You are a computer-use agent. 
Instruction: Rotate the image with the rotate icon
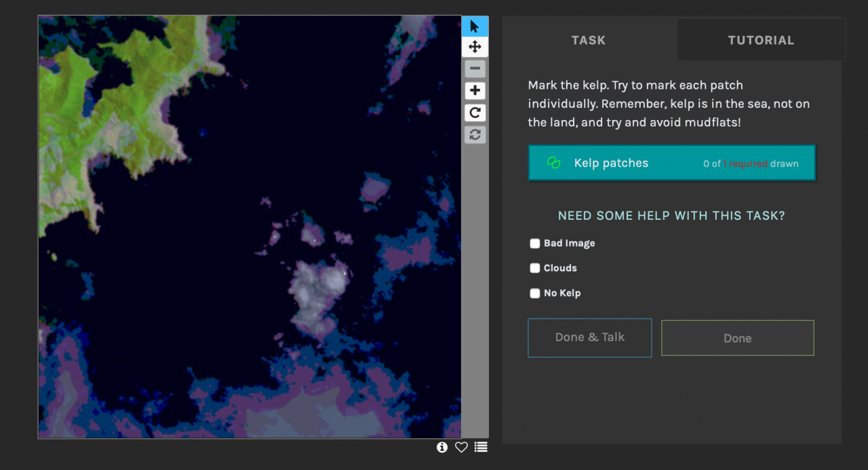tap(475, 113)
